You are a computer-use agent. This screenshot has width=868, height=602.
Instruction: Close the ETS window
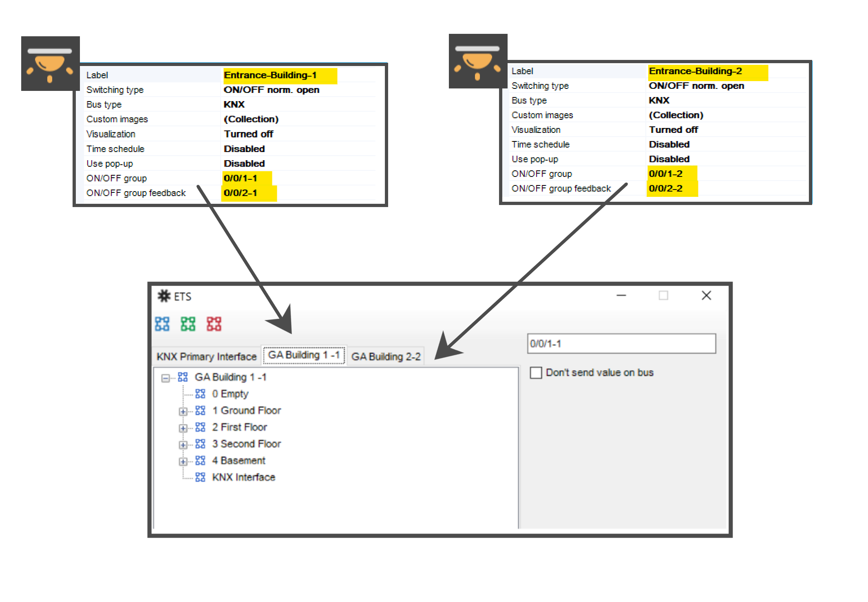(x=706, y=295)
